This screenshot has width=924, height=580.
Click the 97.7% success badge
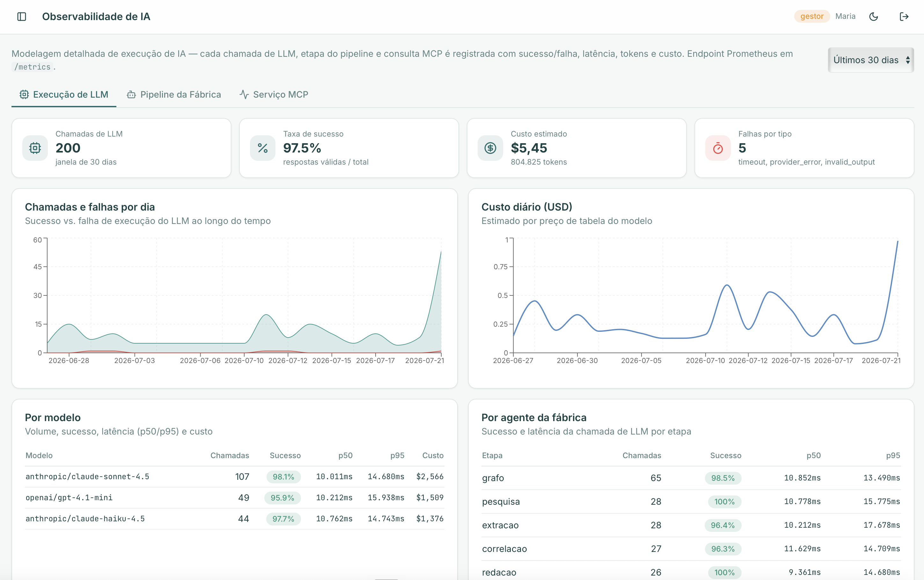(x=283, y=519)
